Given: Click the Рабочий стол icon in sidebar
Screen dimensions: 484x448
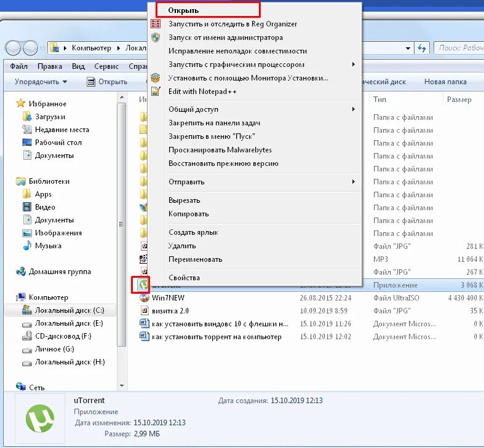Looking at the screenshot, I should pos(27,142).
